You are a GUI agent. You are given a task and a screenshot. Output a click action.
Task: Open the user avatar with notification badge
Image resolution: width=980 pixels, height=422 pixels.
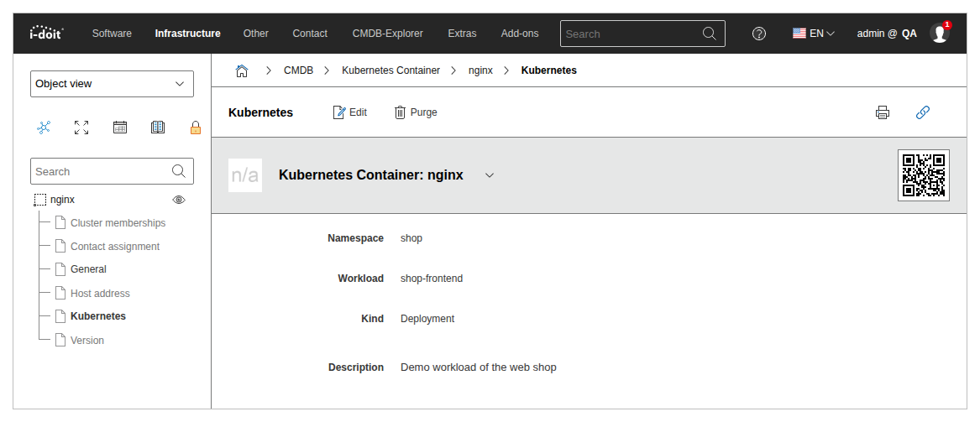coord(940,33)
